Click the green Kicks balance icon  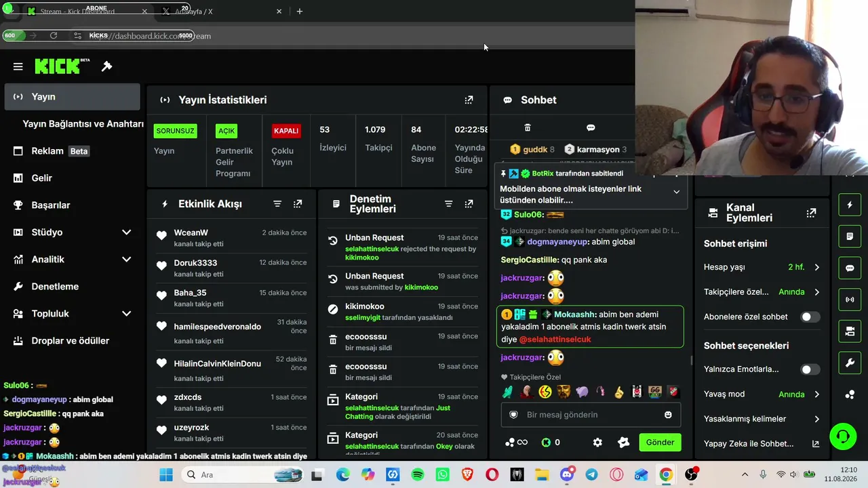tap(545, 443)
